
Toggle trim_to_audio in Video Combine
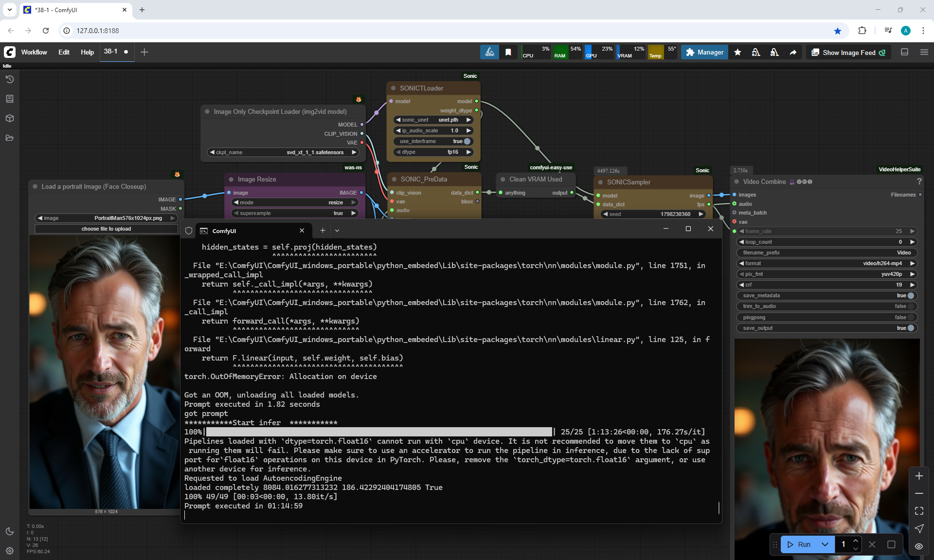pos(911,306)
